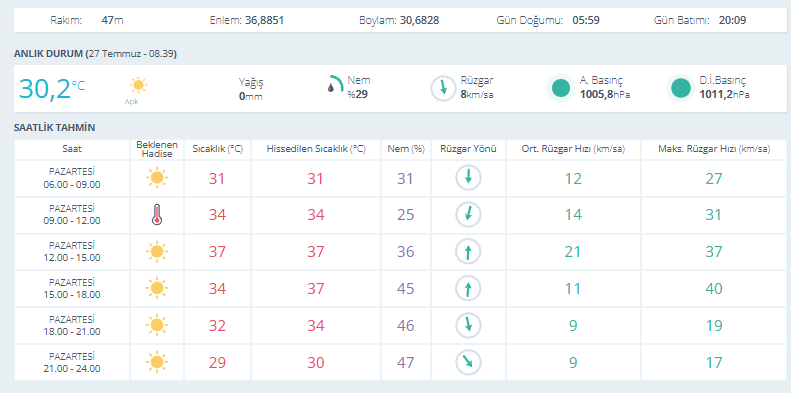The height and width of the screenshot is (393, 791).
Task: Click the green circle next to D.İ.Basınç
Action: pos(681,88)
